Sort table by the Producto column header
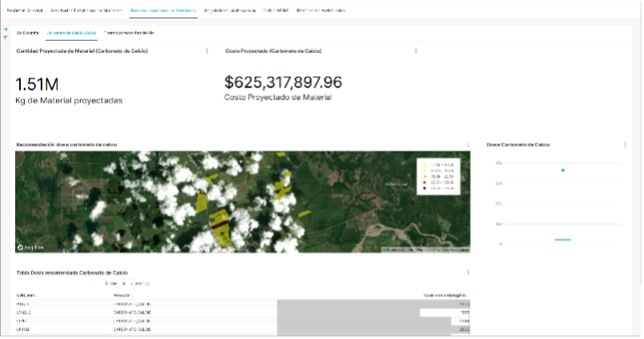Image resolution: width=644 pixels, height=339 pixels. pyautogui.click(x=122, y=295)
